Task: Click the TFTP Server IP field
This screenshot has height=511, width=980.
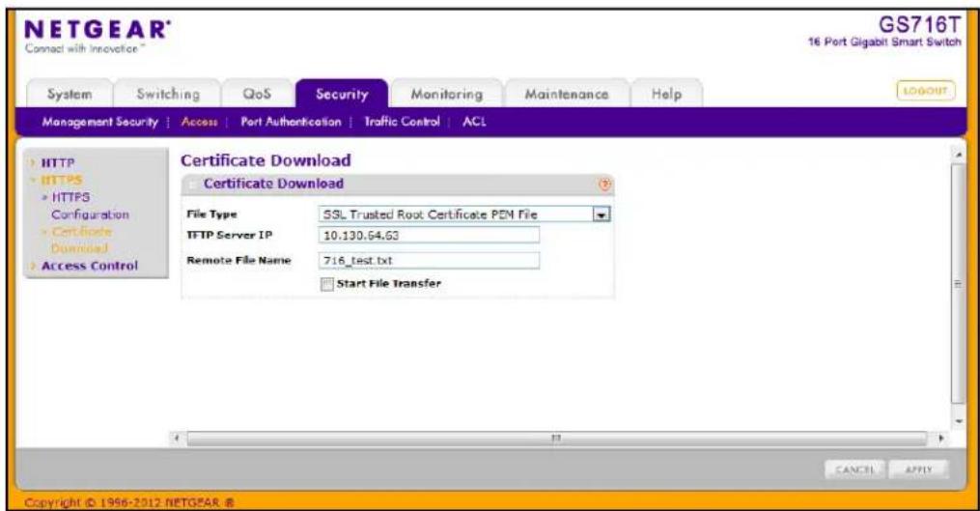Action: click(429, 235)
